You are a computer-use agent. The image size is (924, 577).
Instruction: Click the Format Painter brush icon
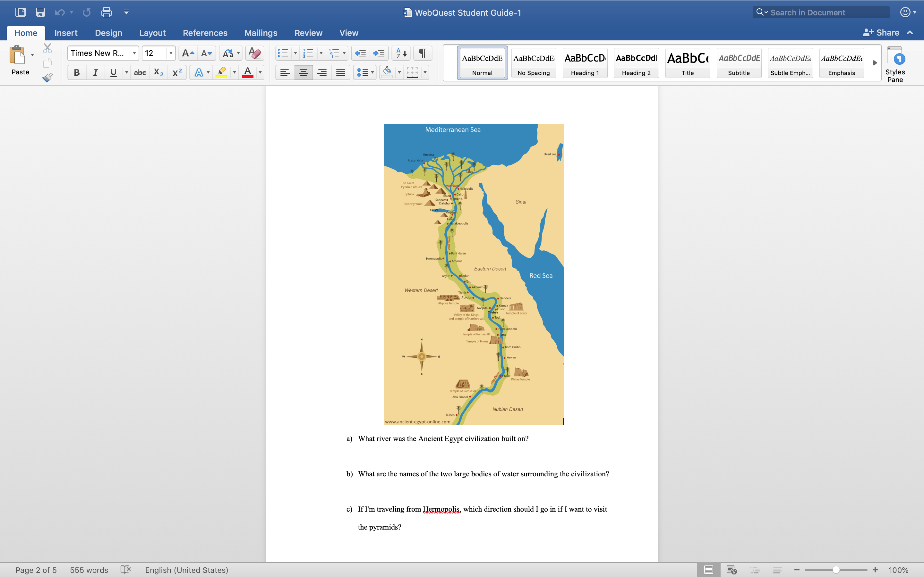coord(47,78)
